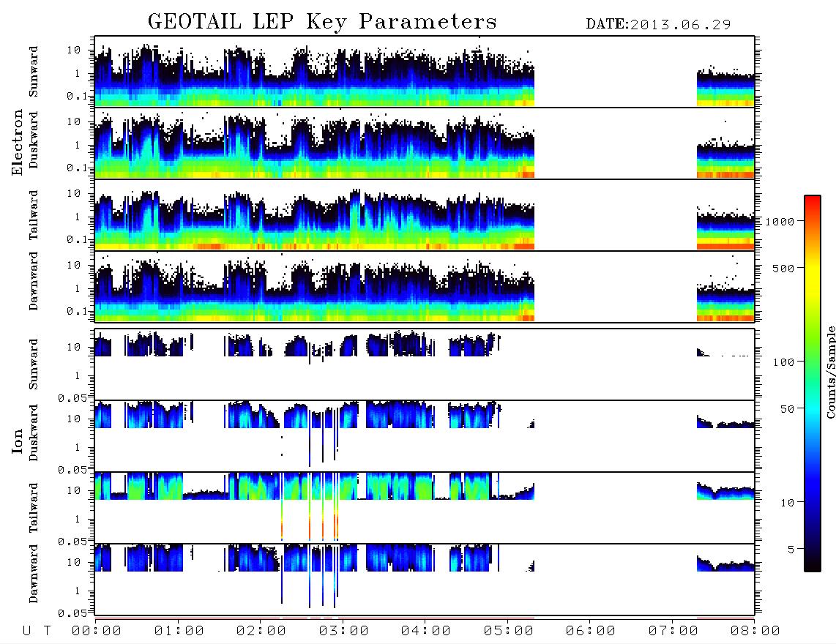Screen dimensions: 836x644
Task: Click the '5' color bar tick label
Action: click(x=791, y=550)
